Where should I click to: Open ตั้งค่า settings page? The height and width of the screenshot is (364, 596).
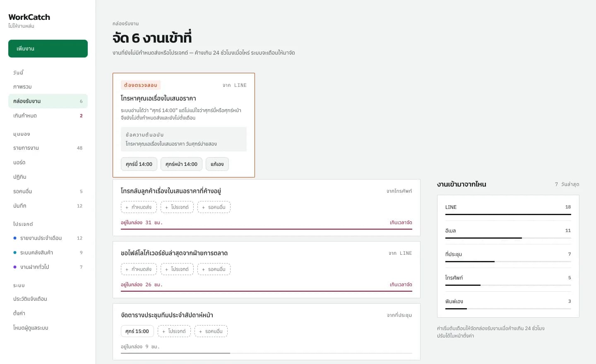click(x=48, y=314)
